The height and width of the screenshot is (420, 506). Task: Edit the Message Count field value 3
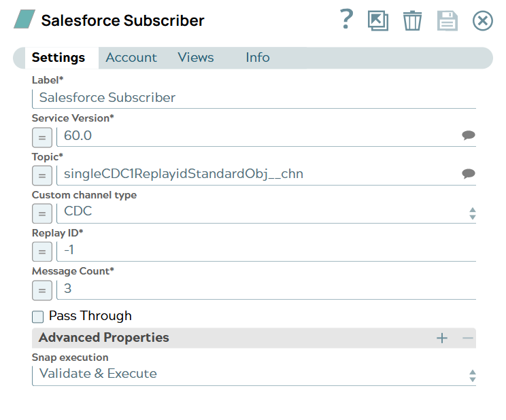click(x=266, y=289)
